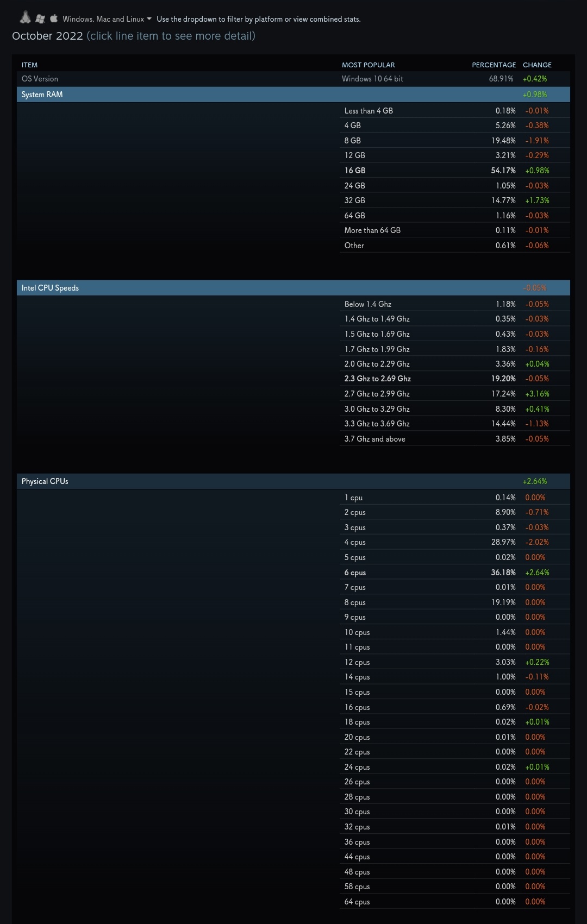Expand the OS Version line item

[x=293, y=79]
